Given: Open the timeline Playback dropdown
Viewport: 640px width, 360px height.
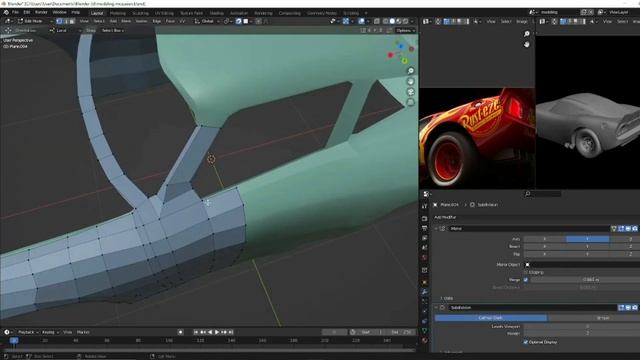Looking at the screenshot, I should (28, 332).
